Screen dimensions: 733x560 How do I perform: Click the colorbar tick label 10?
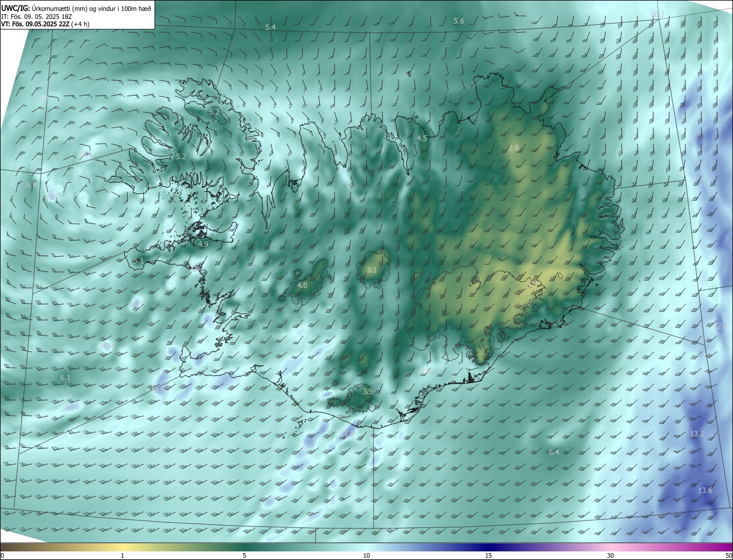(x=366, y=555)
